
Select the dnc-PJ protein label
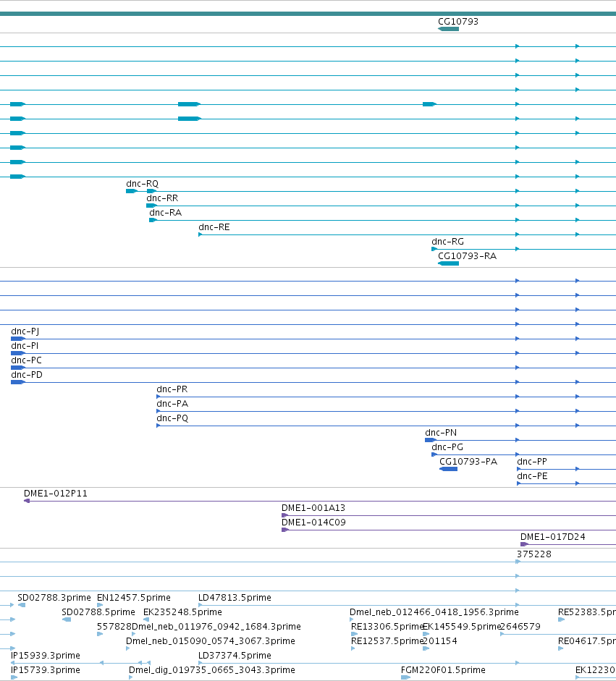(x=25, y=331)
